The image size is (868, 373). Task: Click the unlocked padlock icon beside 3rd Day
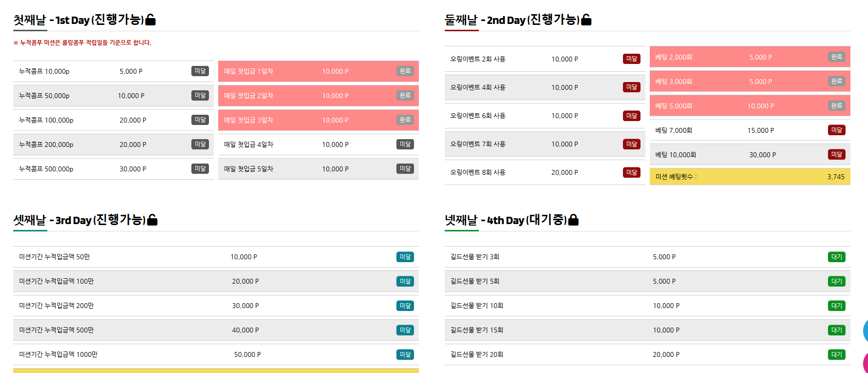[152, 220]
